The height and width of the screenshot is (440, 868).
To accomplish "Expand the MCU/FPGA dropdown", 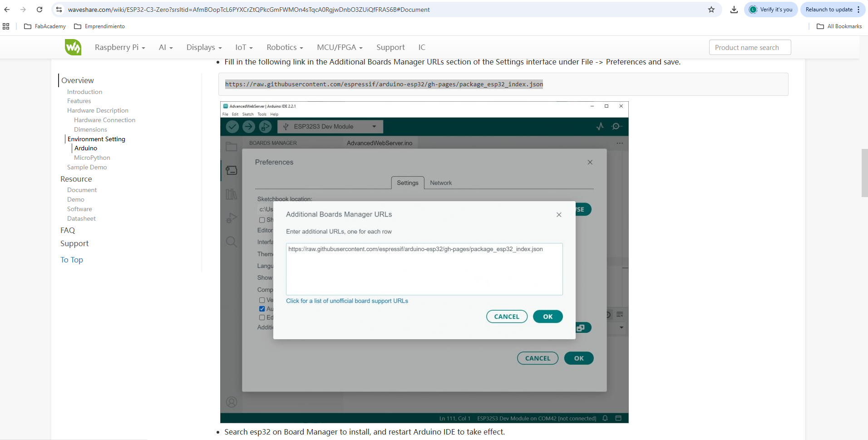I will (340, 47).
